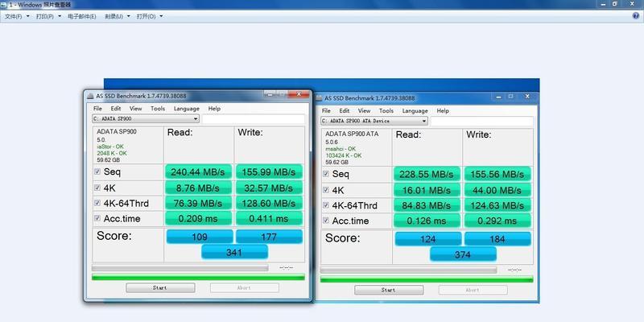Toggle the 4K checkbox in the right window
644x322 pixels.
(x=326, y=190)
